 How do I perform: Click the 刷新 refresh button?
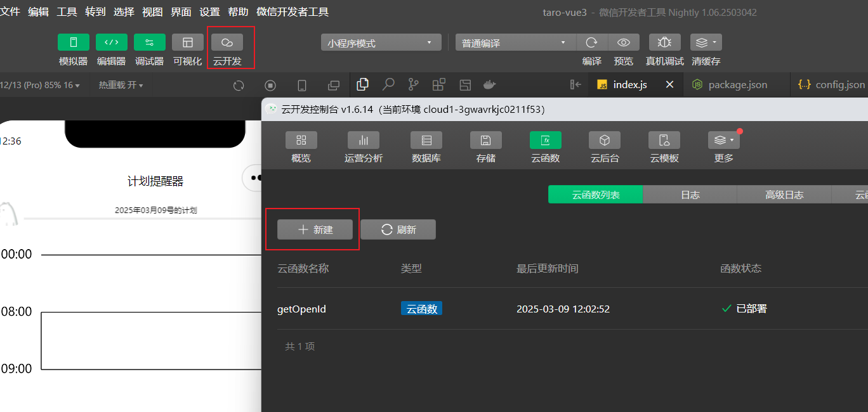click(x=398, y=229)
